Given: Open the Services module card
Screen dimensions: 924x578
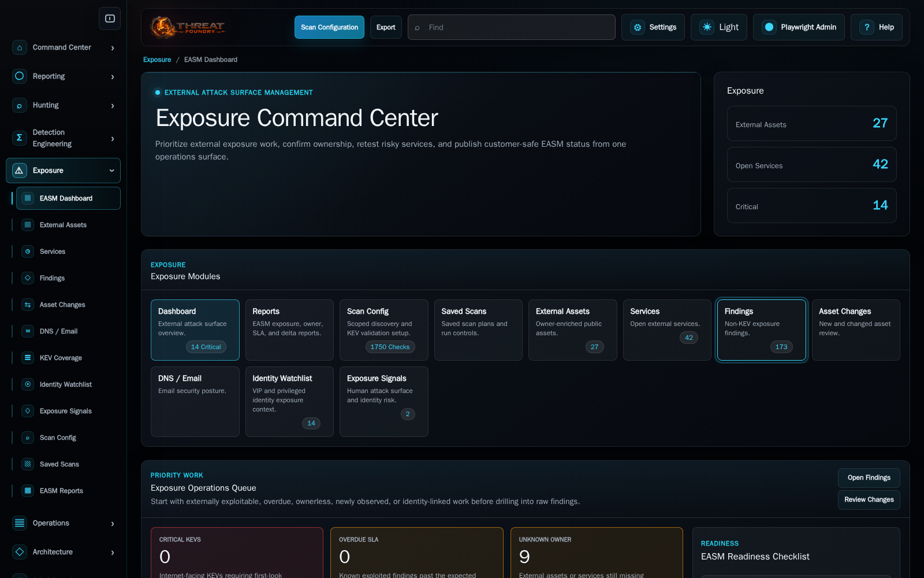Looking at the screenshot, I should click(667, 330).
